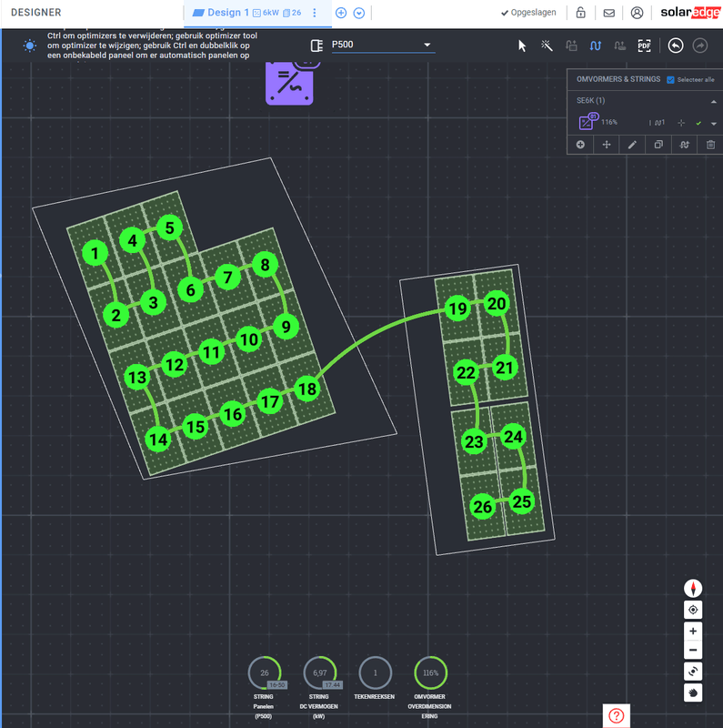Open the P500 optimizer dropdown
Screen dimensions: 723x728
383,45
